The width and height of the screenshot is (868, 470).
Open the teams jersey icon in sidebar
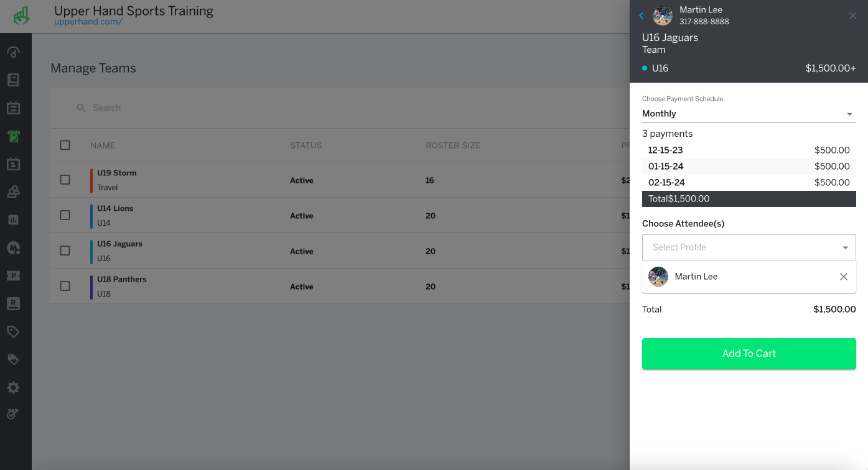(13, 136)
